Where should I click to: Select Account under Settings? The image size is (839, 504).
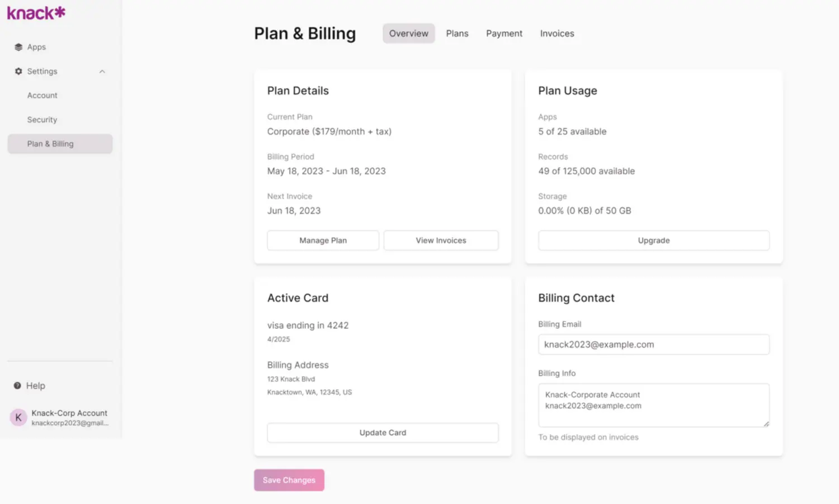click(x=42, y=95)
